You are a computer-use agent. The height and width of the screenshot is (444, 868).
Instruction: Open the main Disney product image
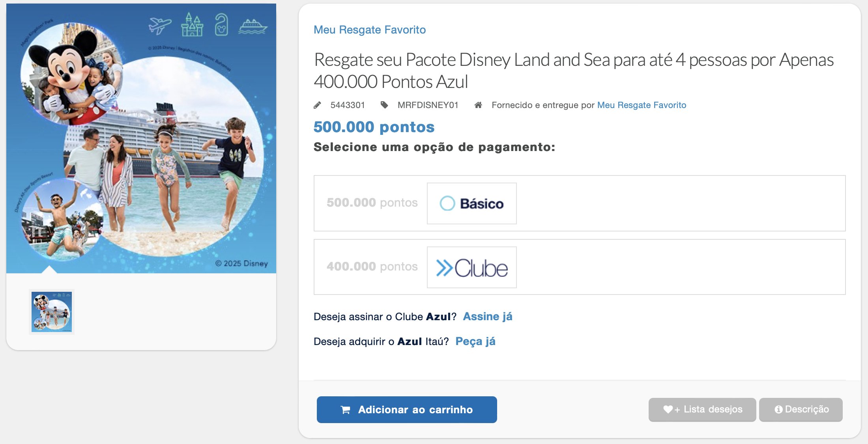point(141,138)
